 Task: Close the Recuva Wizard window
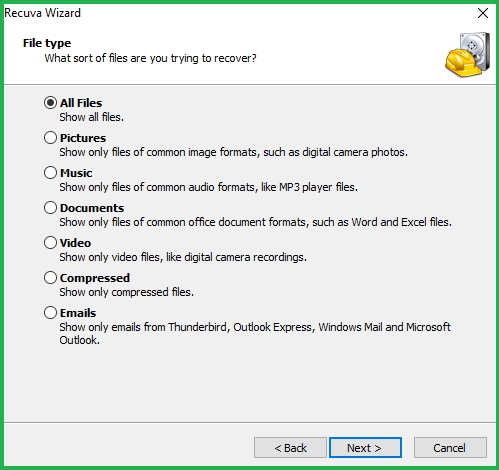(x=483, y=13)
